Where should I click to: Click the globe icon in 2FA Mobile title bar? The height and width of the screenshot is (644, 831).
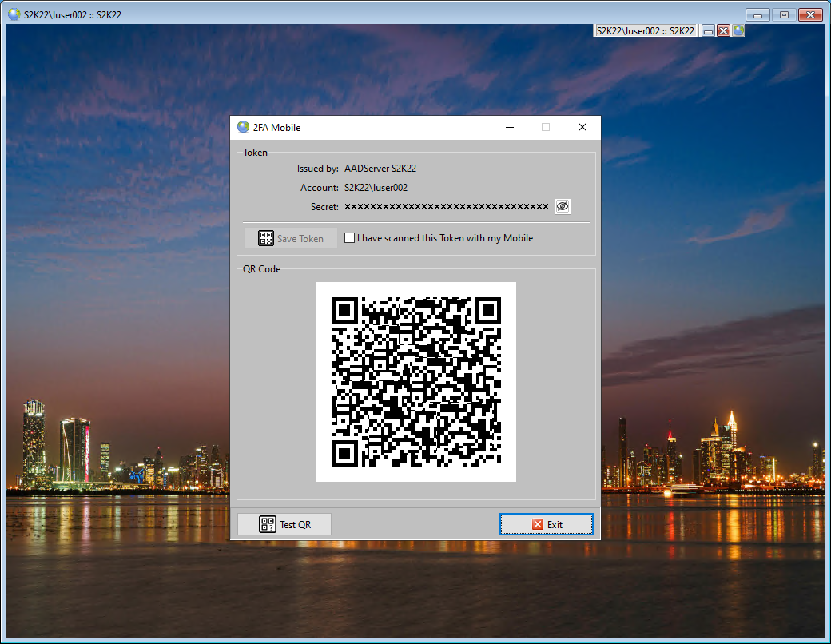point(244,127)
